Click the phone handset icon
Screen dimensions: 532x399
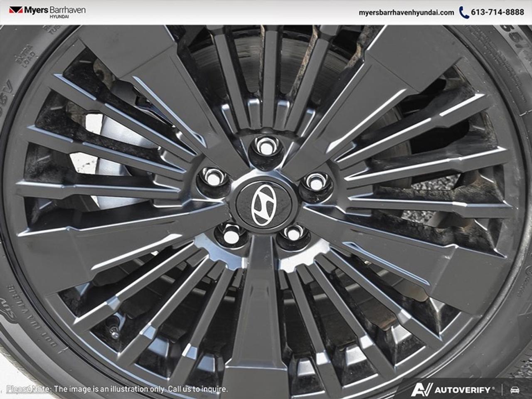coord(464,12)
